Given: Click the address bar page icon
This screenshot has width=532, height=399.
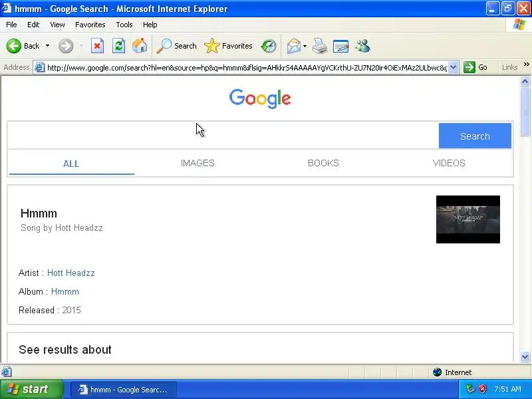Looking at the screenshot, I should (40, 68).
